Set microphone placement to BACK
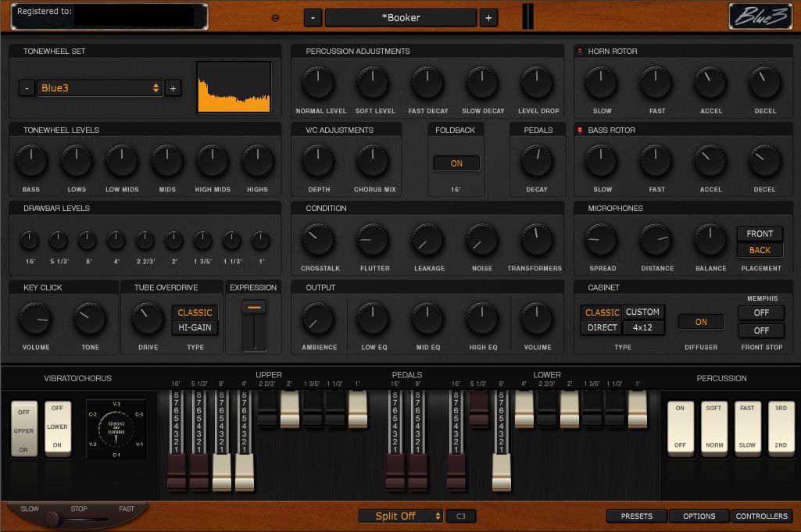 click(x=760, y=250)
